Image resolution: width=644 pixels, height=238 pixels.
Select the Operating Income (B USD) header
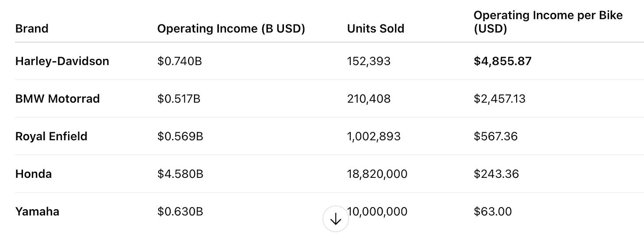(231, 29)
